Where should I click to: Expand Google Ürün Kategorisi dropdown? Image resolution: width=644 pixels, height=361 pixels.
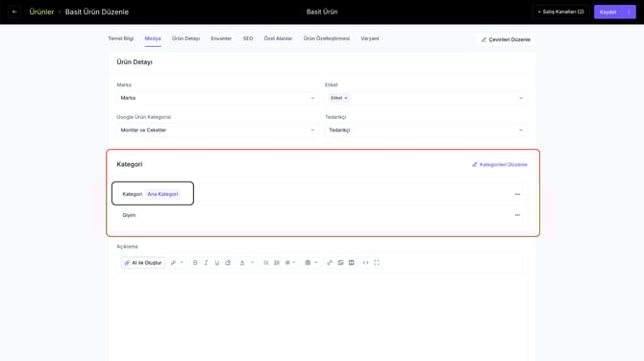point(217,130)
